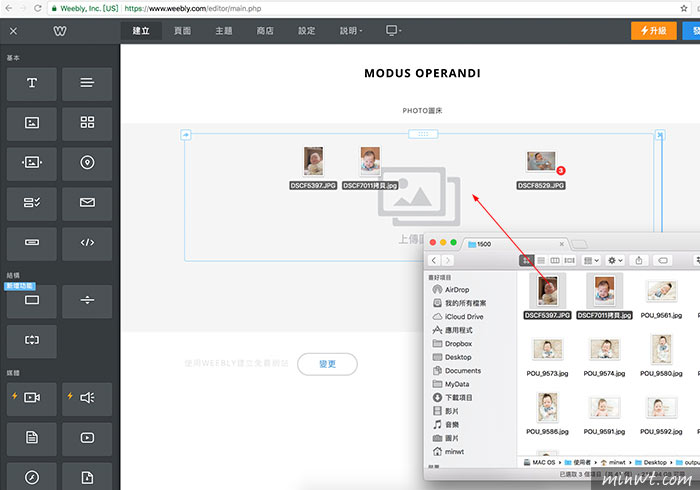Close the 1500 Finder tab
The width and height of the screenshot is (700, 490).
(562, 244)
